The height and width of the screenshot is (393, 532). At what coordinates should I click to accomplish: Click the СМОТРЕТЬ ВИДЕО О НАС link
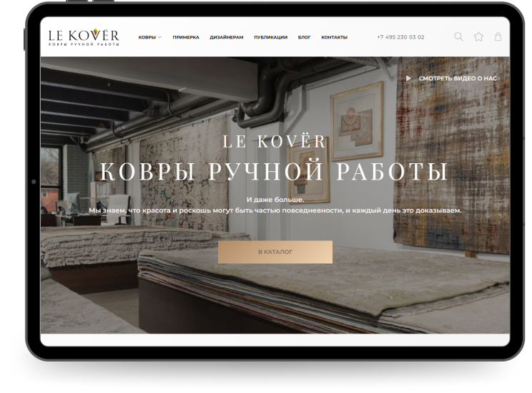click(457, 78)
